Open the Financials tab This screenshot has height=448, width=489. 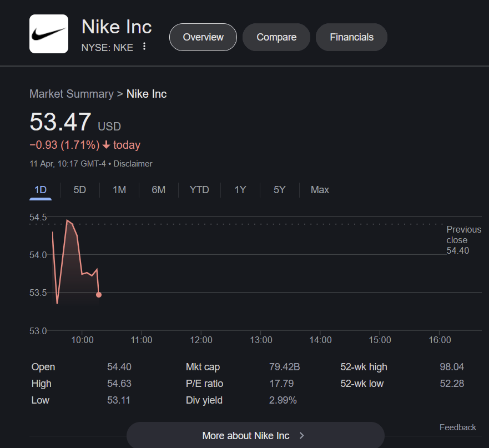[x=351, y=37]
